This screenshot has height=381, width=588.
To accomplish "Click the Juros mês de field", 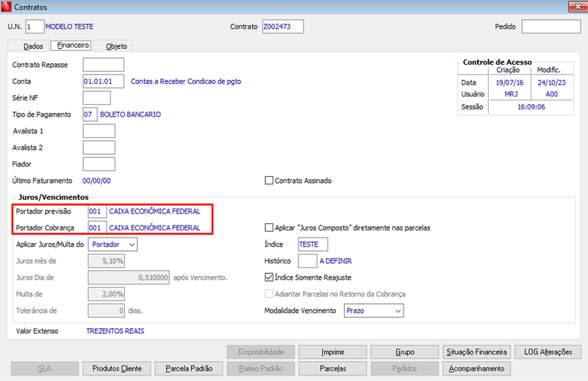I will [x=106, y=261].
